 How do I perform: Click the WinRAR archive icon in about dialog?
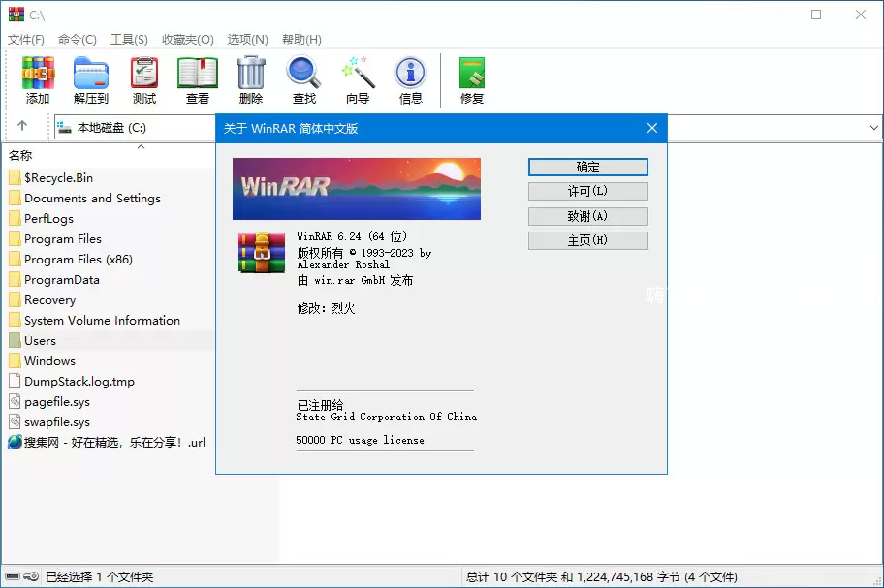point(260,254)
